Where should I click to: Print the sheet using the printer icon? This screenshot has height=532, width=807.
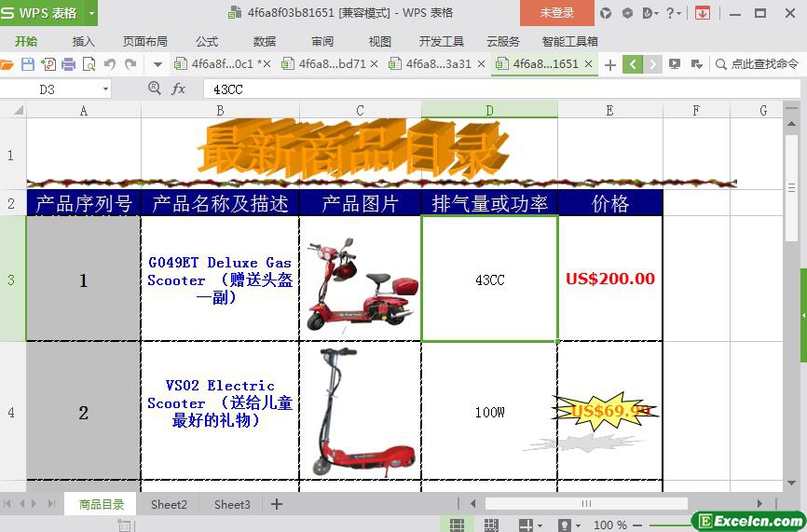(x=68, y=64)
